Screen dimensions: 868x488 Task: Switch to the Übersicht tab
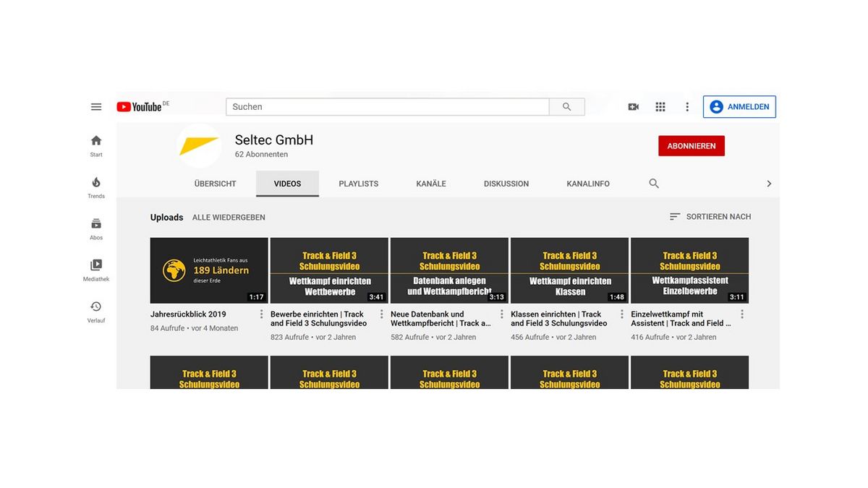click(x=216, y=184)
